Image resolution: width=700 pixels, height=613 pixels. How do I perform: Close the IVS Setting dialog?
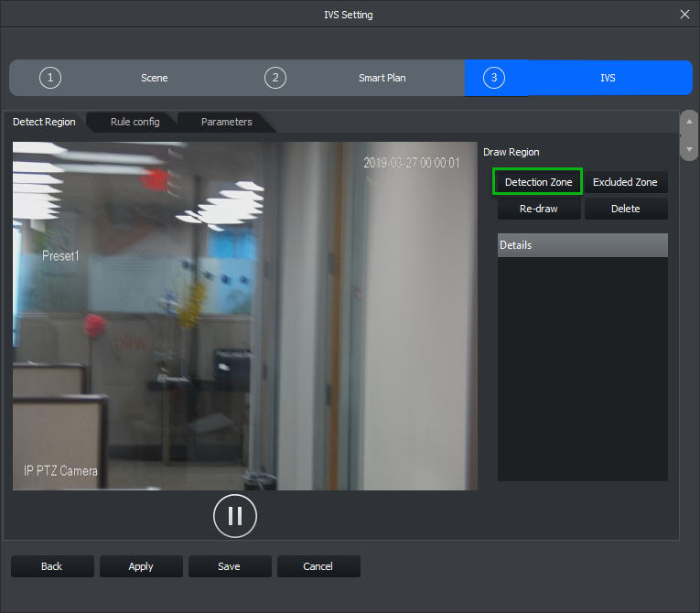684,15
